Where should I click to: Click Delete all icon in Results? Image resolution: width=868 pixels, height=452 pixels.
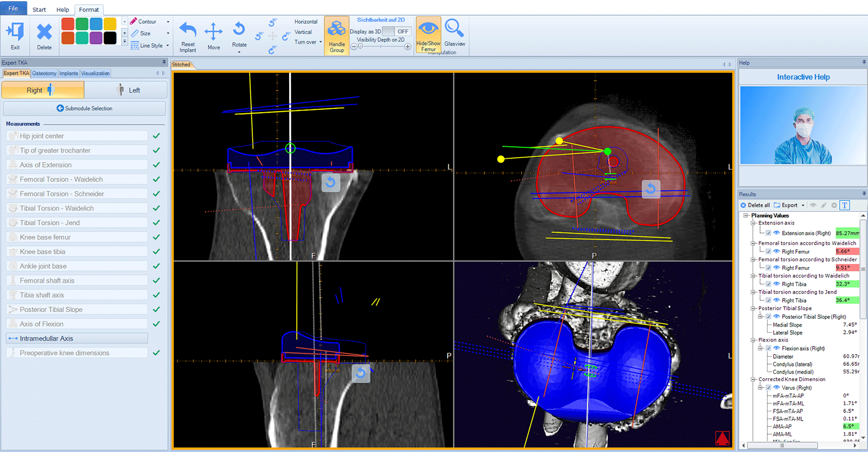(x=743, y=205)
